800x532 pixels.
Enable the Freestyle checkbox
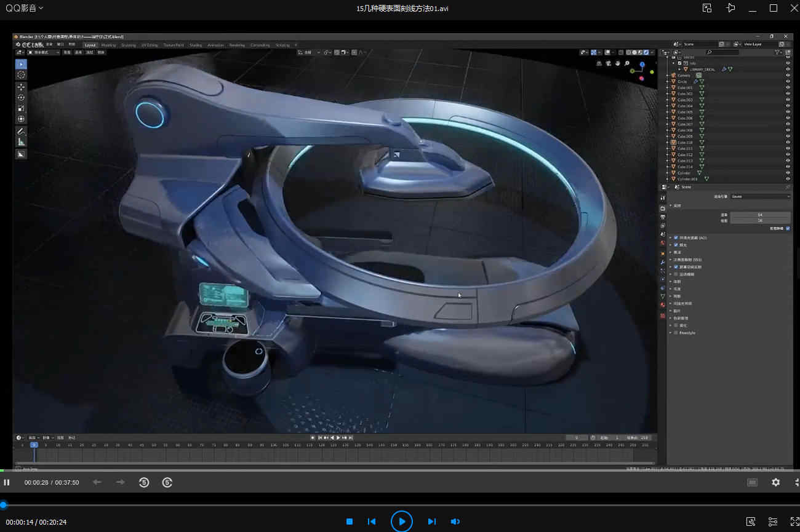[x=676, y=332]
